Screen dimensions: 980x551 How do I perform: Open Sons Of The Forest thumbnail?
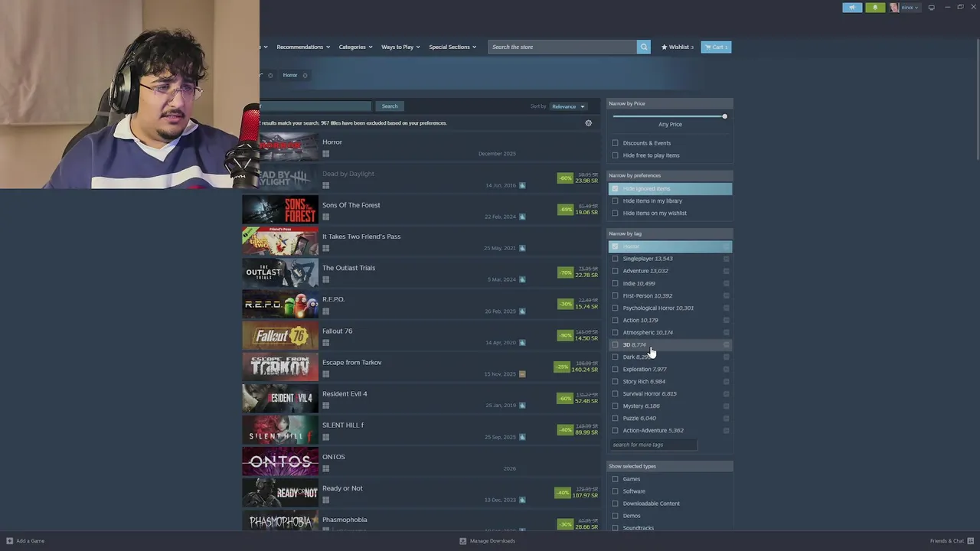280,210
